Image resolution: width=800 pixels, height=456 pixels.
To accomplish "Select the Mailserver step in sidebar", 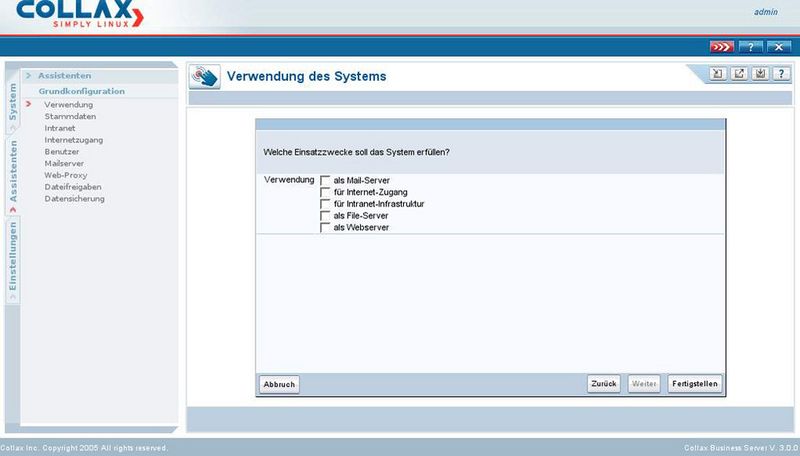I will (x=64, y=163).
